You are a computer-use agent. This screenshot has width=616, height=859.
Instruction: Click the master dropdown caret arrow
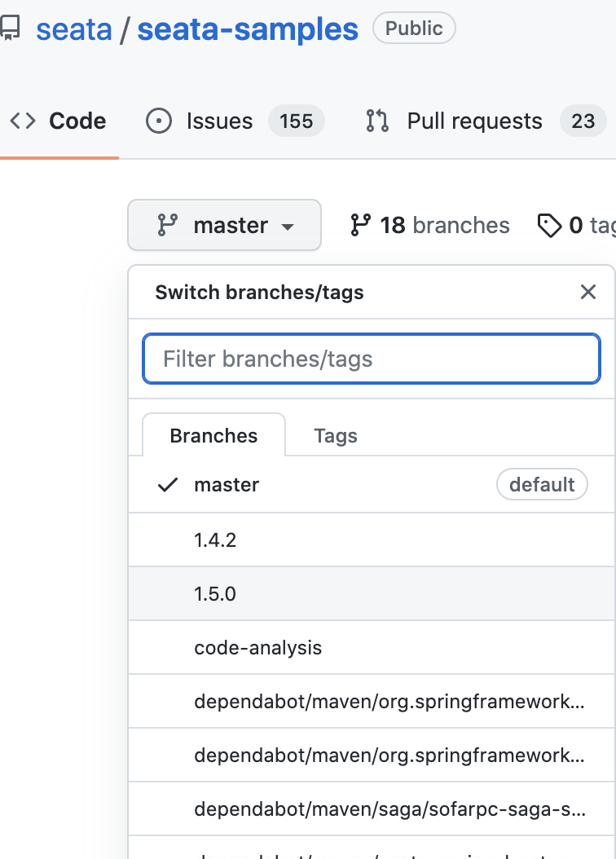[288, 227]
